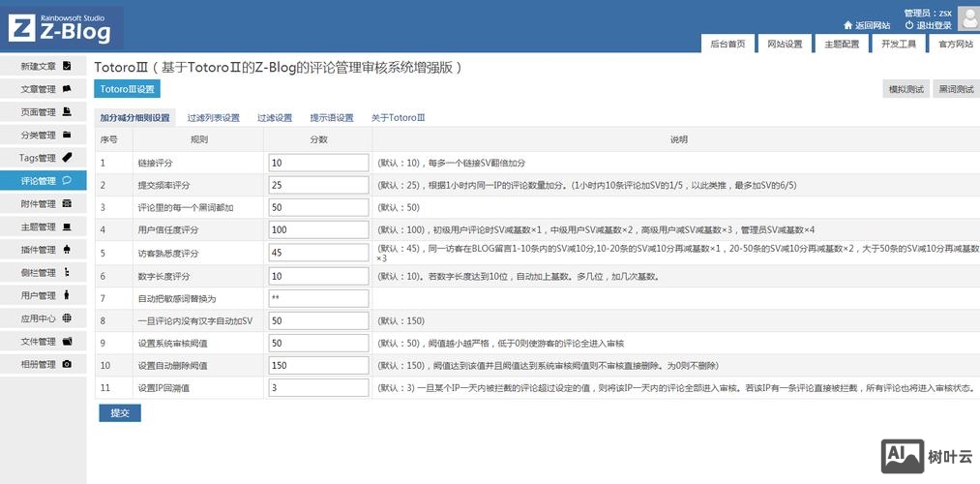Viewport: 980px width, 484px height.
Task: Focus the 用户信任度评分 score field
Action: tap(318, 229)
